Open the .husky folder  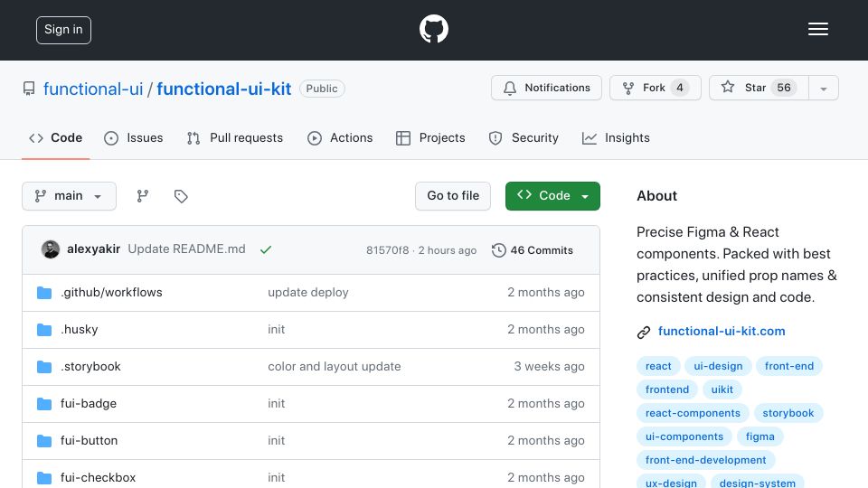tap(80, 329)
